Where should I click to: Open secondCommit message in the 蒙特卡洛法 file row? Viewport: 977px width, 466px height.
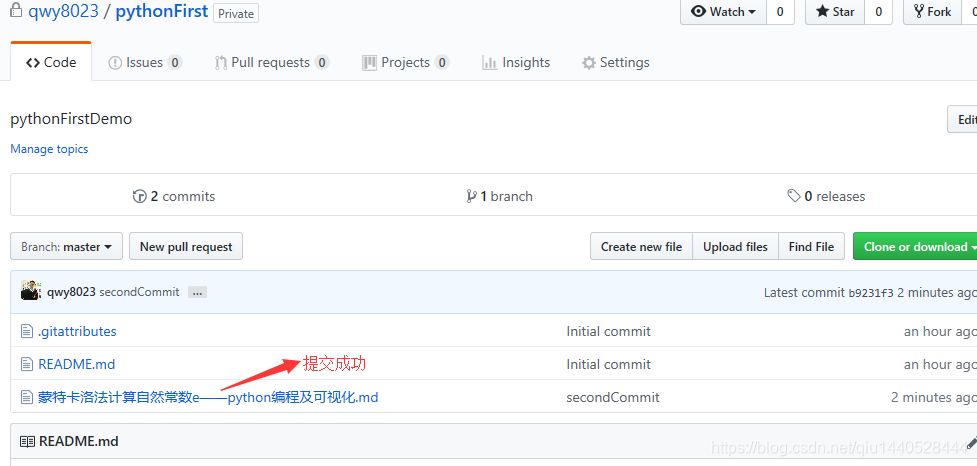click(x=612, y=397)
